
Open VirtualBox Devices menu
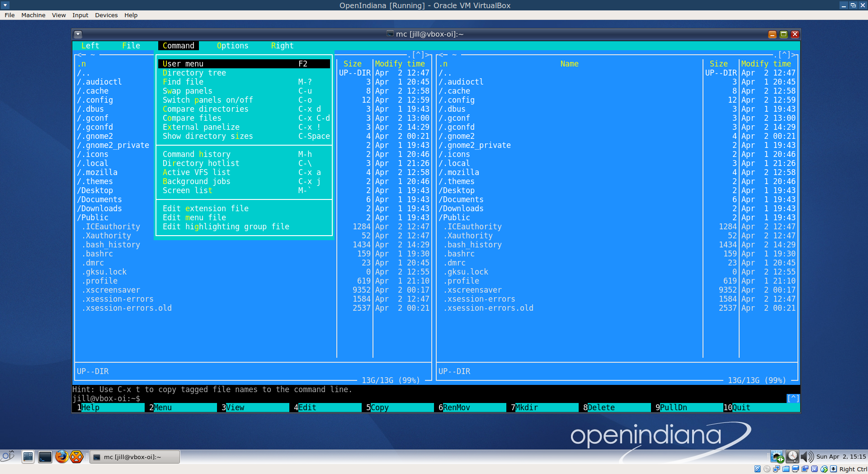tap(106, 15)
